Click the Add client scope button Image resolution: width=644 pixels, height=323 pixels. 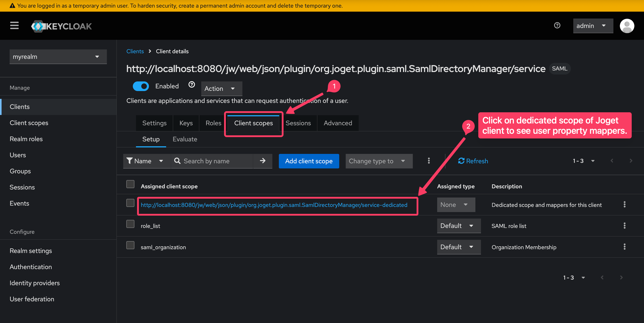(x=309, y=161)
